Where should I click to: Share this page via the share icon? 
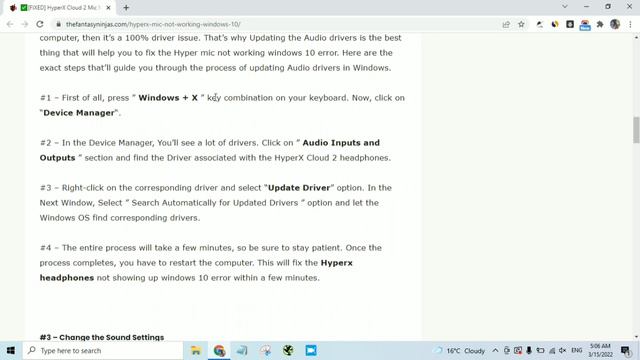coord(506,24)
